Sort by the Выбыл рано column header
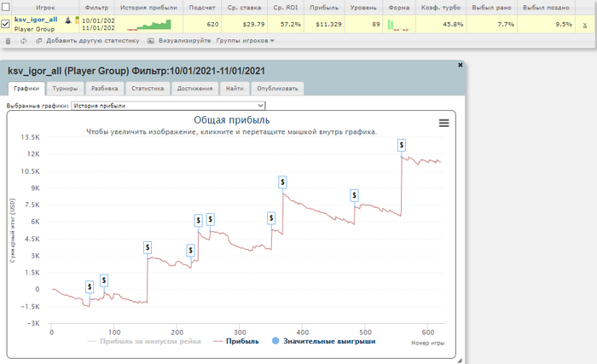Viewport: 597px width, 364px height. click(x=491, y=7)
